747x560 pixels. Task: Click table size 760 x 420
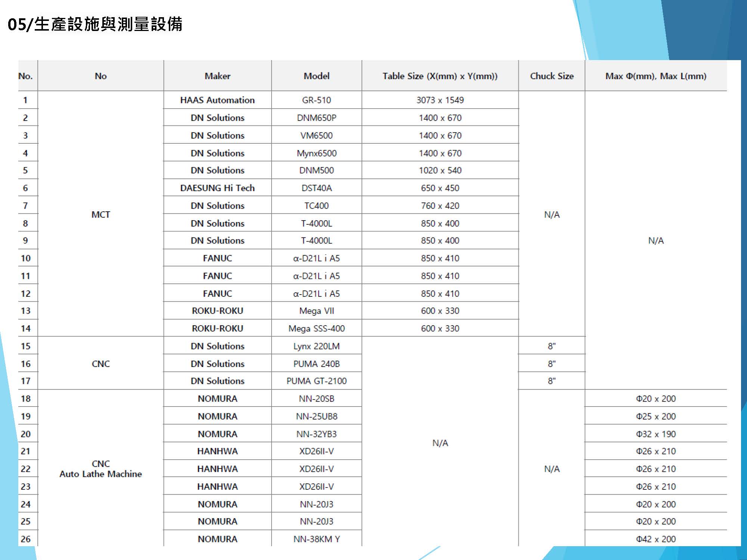440,206
